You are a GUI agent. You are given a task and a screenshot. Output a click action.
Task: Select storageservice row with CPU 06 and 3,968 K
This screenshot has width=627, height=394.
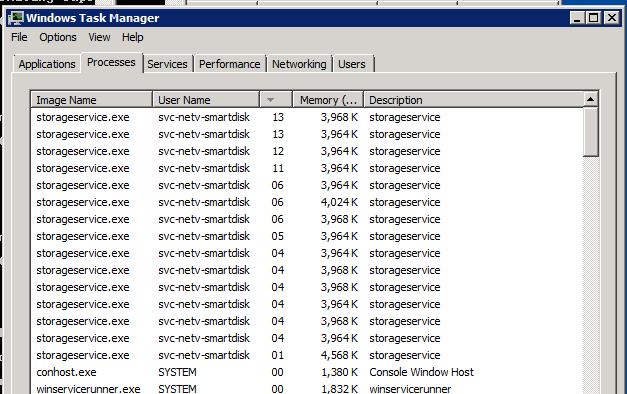pyautogui.click(x=307, y=219)
